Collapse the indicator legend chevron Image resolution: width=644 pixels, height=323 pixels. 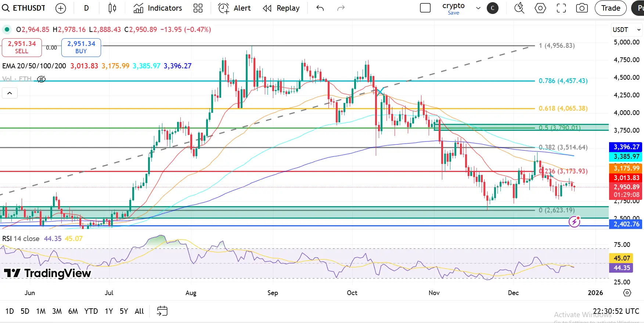point(10,93)
